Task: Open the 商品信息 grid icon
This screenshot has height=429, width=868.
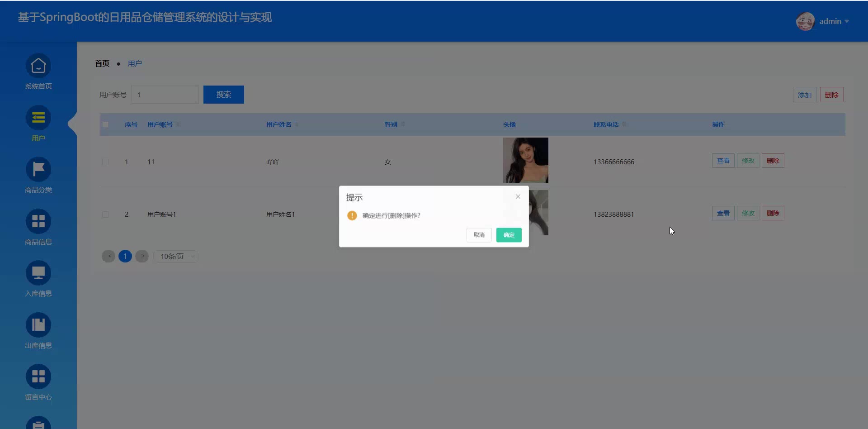Action: [38, 221]
